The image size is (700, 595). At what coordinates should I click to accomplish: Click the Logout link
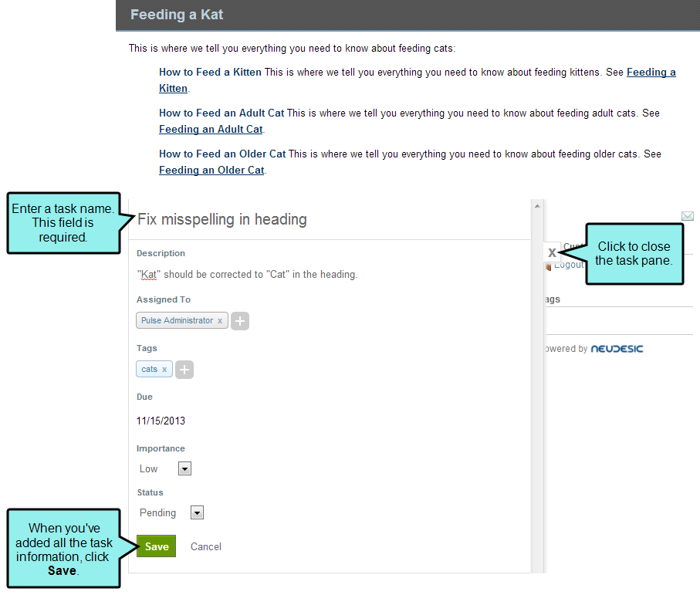click(569, 265)
